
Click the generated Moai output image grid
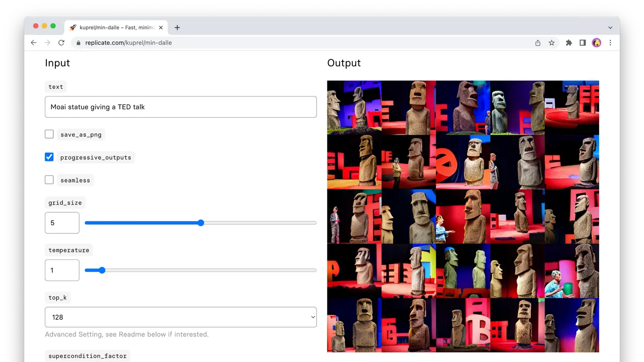point(463,216)
